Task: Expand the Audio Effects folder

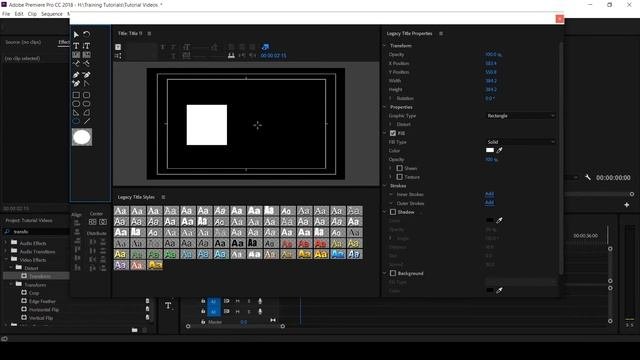Action: pyautogui.click(x=6, y=243)
